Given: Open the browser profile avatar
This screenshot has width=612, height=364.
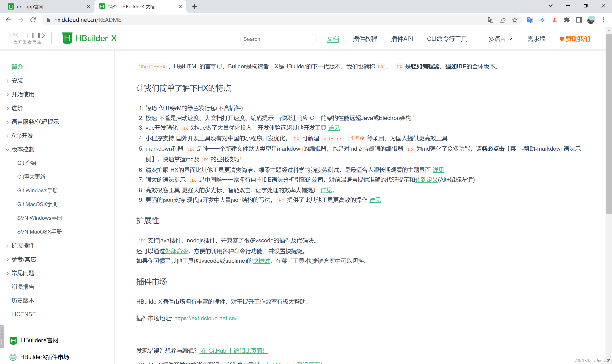Looking at the screenshot, I should 591,20.
